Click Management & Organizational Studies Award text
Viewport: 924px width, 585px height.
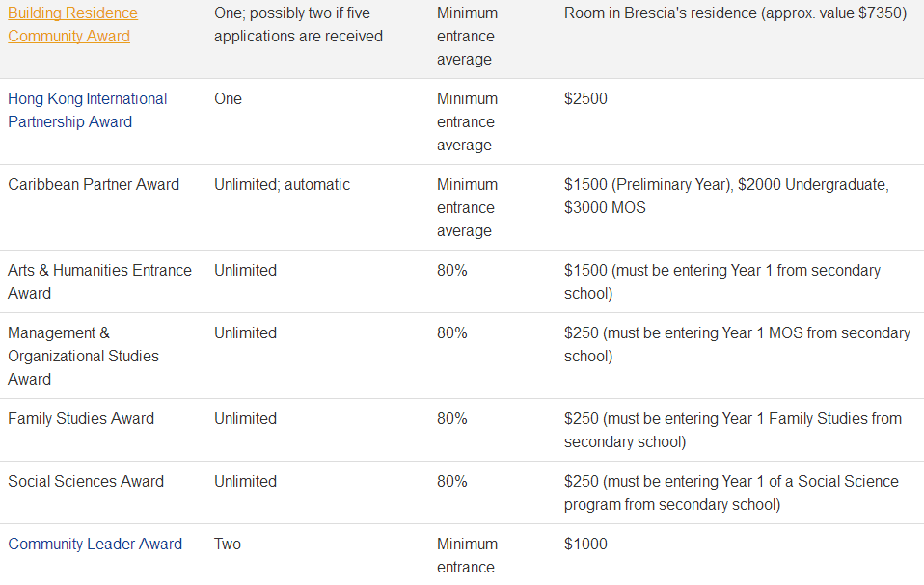[83, 356]
